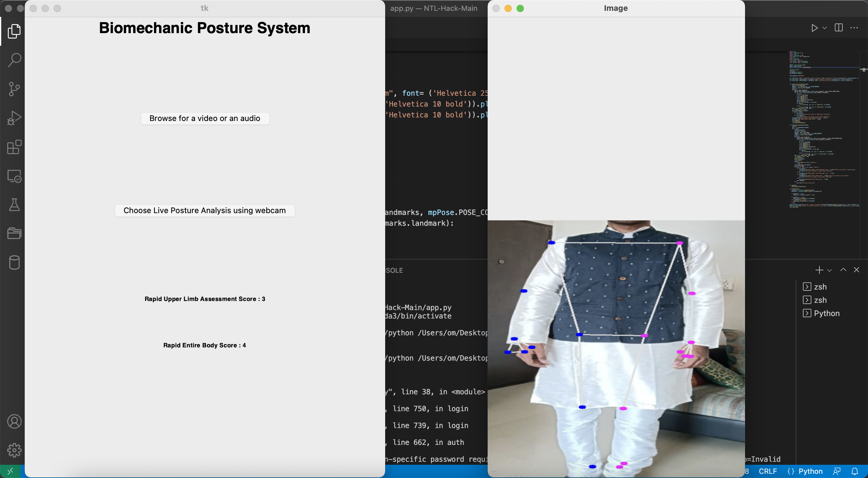Open Manage gear icon in activity bar
Viewport: 868px width, 478px height.
[x=14, y=450]
